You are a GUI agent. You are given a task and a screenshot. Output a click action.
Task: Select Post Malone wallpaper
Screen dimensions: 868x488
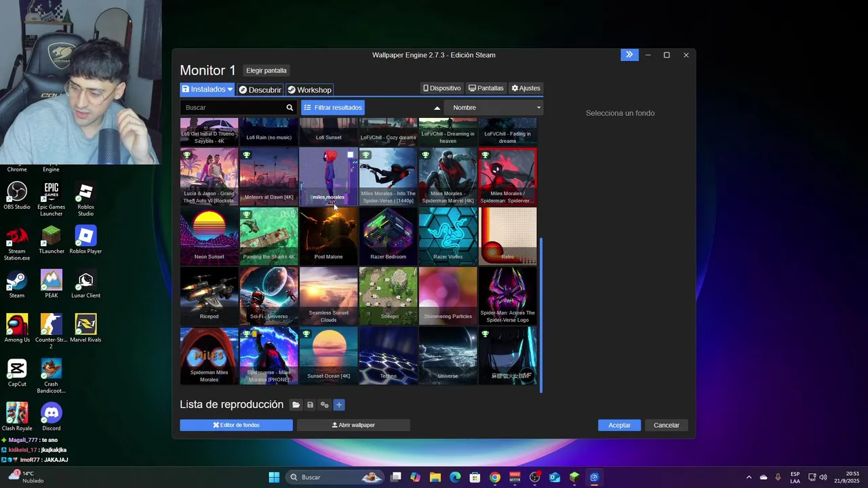click(328, 235)
